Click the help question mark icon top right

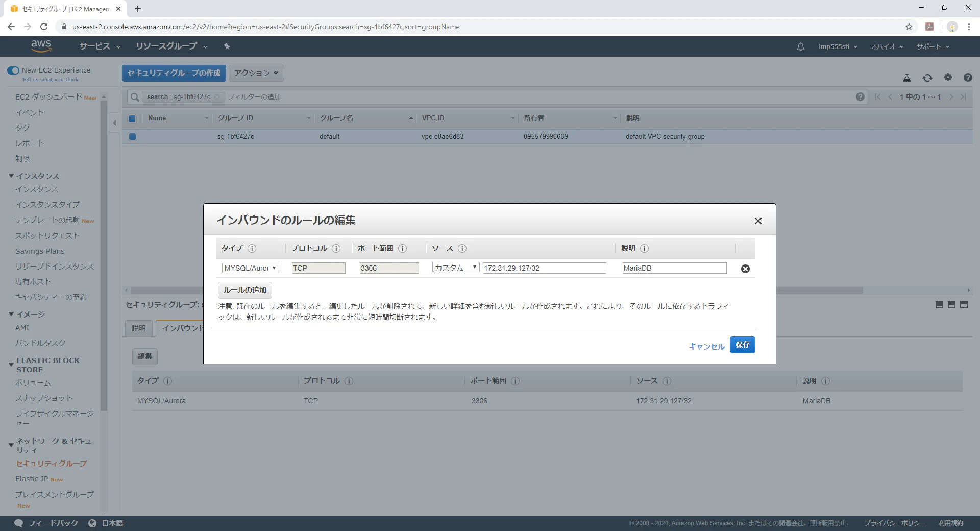968,78
